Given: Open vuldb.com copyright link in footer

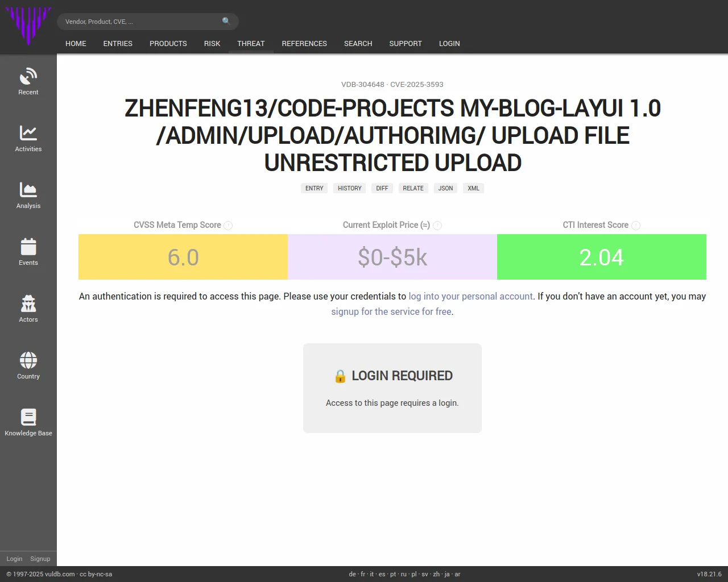Looking at the screenshot, I should (60, 574).
